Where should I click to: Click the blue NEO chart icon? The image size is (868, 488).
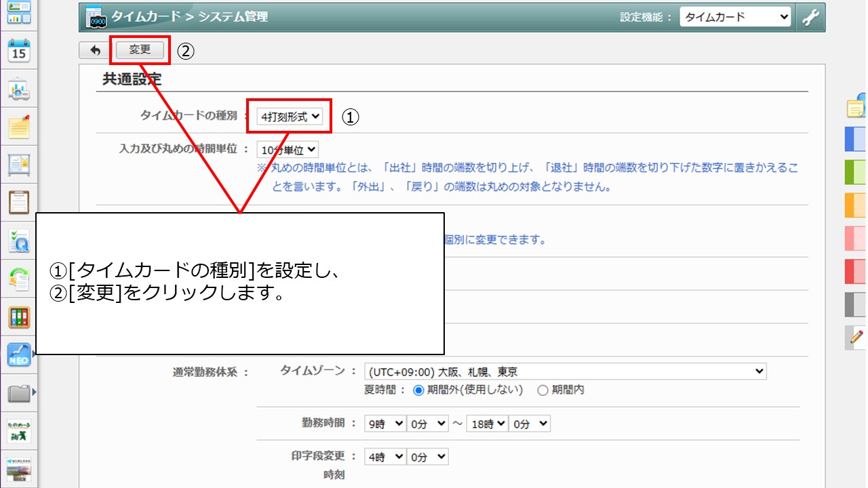tap(19, 354)
